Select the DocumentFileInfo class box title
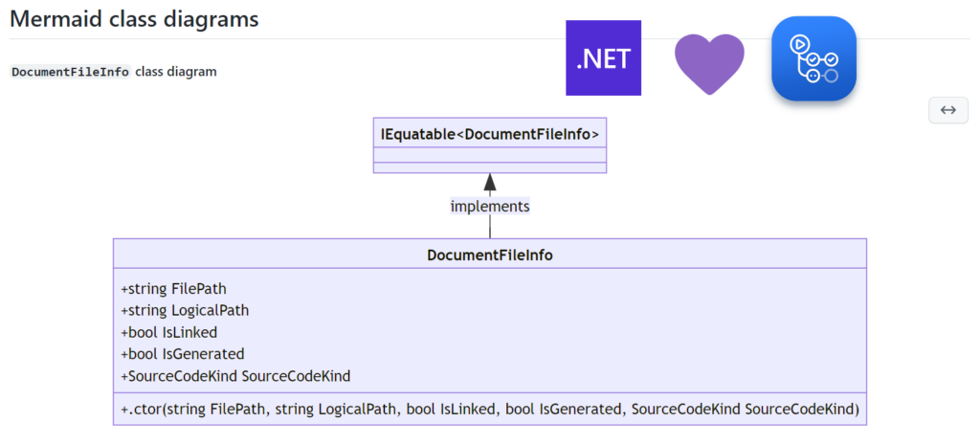This screenshot has height=444, width=980. [x=490, y=255]
